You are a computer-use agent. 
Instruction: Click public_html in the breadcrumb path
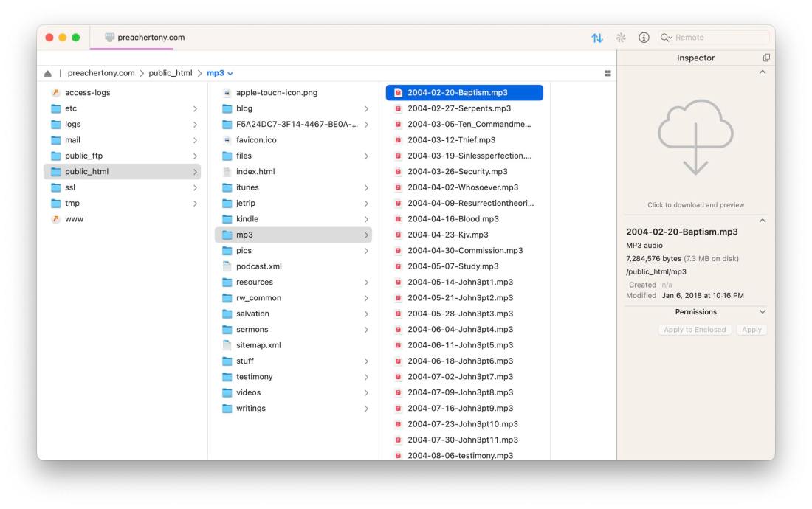click(x=170, y=73)
